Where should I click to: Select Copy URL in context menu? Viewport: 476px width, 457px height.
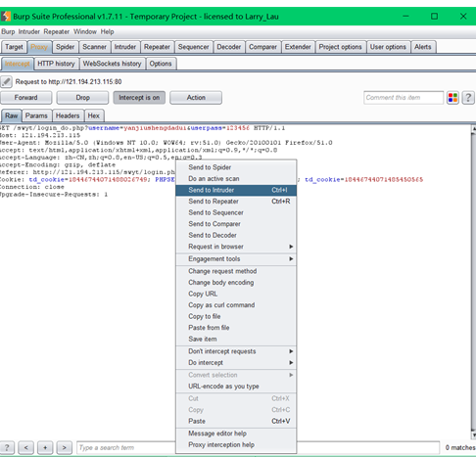coord(236,294)
